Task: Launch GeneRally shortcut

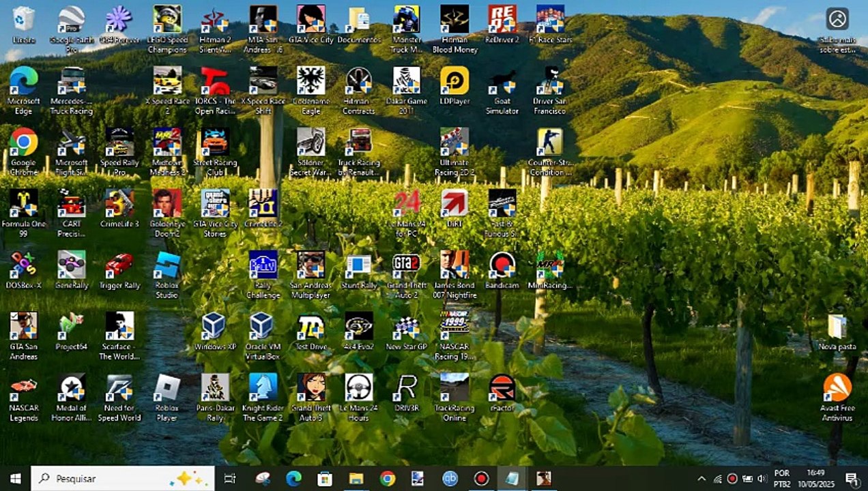Action: coord(72,271)
